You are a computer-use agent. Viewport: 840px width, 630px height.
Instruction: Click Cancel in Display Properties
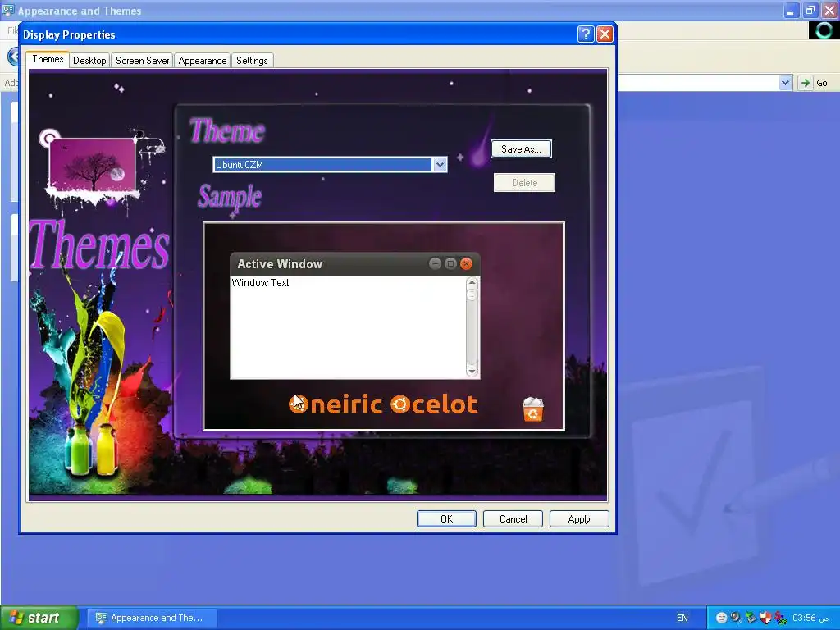point(514,519)
